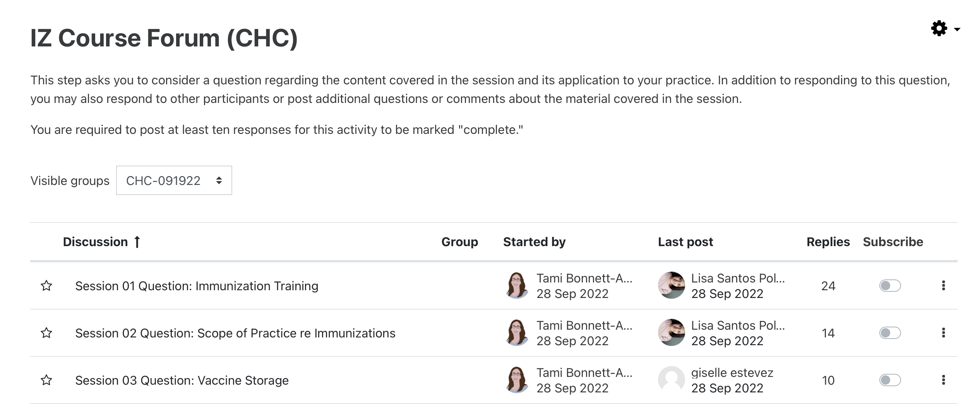Subscribe to Session 03 Vaccine Storage discussion
Screen dimensions: 980x404
click(890, 380)
